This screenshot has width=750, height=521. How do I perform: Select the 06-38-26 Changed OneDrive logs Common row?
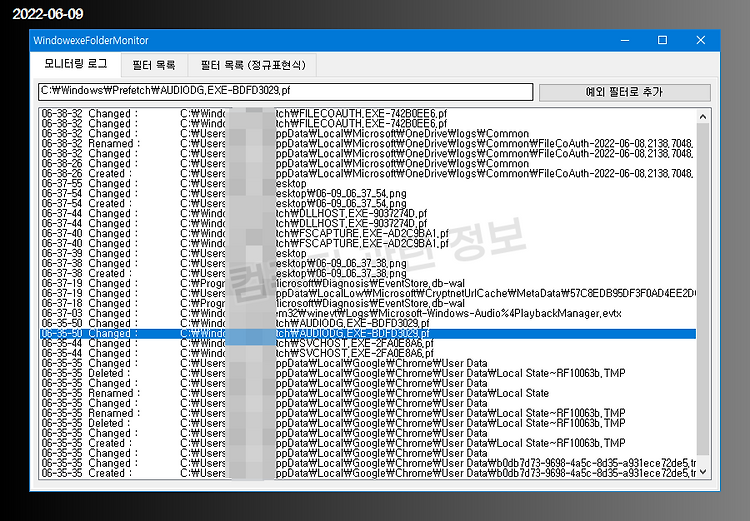pyautogui.click(x=367, y=164)
